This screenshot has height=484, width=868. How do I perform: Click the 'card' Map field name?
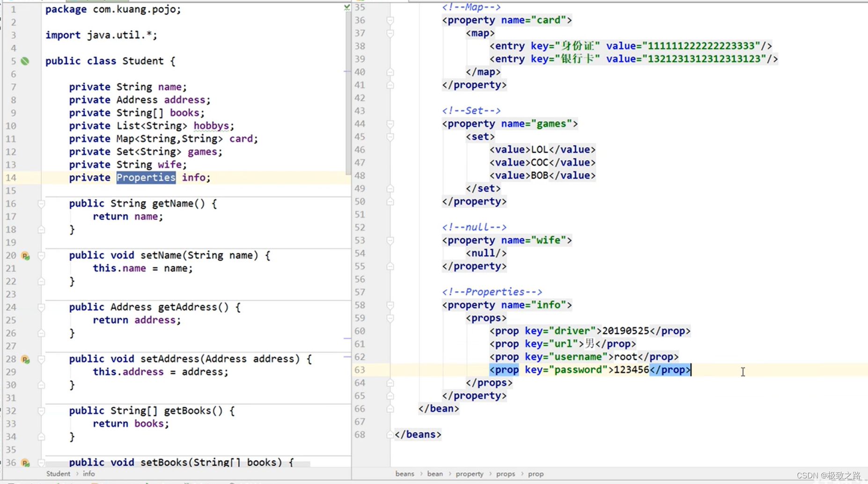click(x=241, y=139)
